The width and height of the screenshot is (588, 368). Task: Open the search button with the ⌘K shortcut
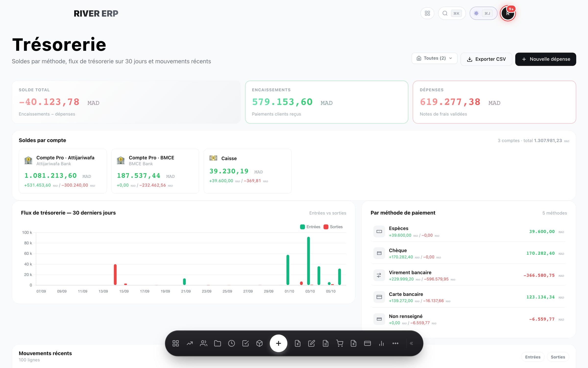(x=452, y=13)
